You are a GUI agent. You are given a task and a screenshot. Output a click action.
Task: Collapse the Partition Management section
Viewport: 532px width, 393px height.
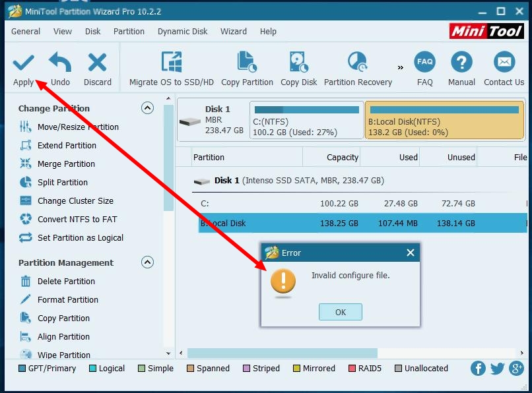(x=147, y=262)
